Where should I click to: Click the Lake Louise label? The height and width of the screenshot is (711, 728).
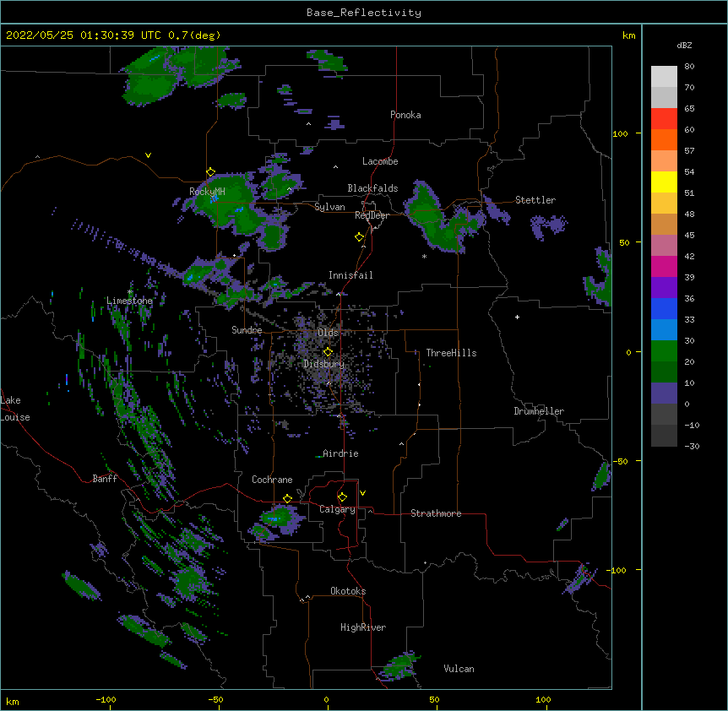pyautogui.click(x=15, y=409)
